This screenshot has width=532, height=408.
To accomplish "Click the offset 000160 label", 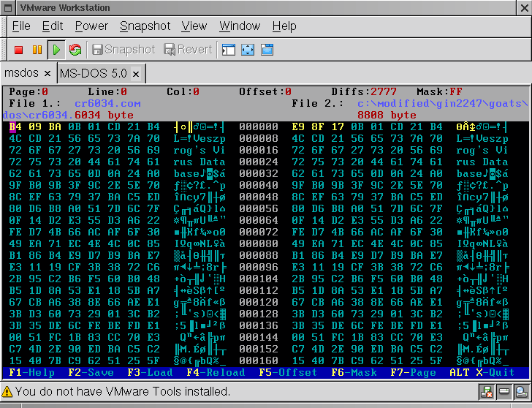I will coord(259,360).
